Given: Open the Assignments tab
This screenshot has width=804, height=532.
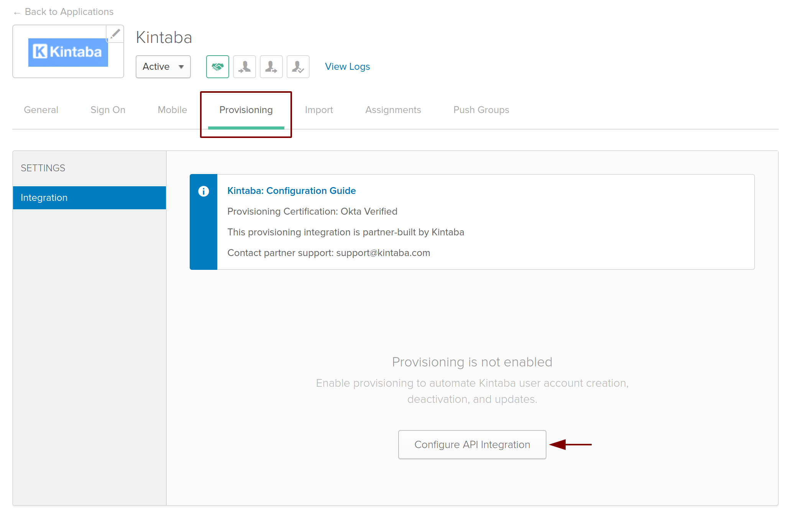Looking at the screenshot, I should tap(393, 110).
